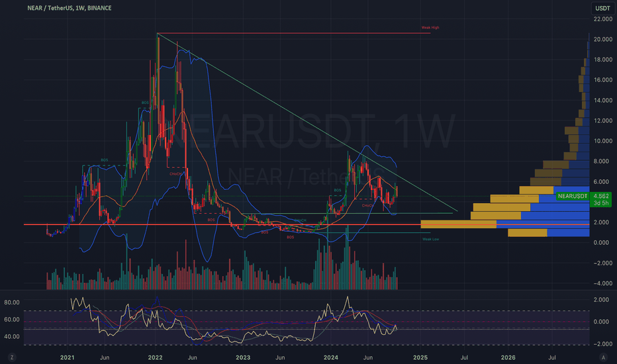Click the 40.00 oscillator axis value
The image size is (617, 364).
[x=12, y=336]
